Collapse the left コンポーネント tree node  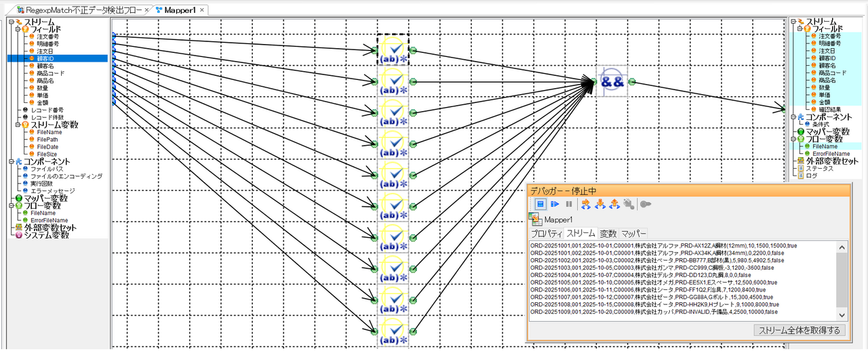point(12,162)
